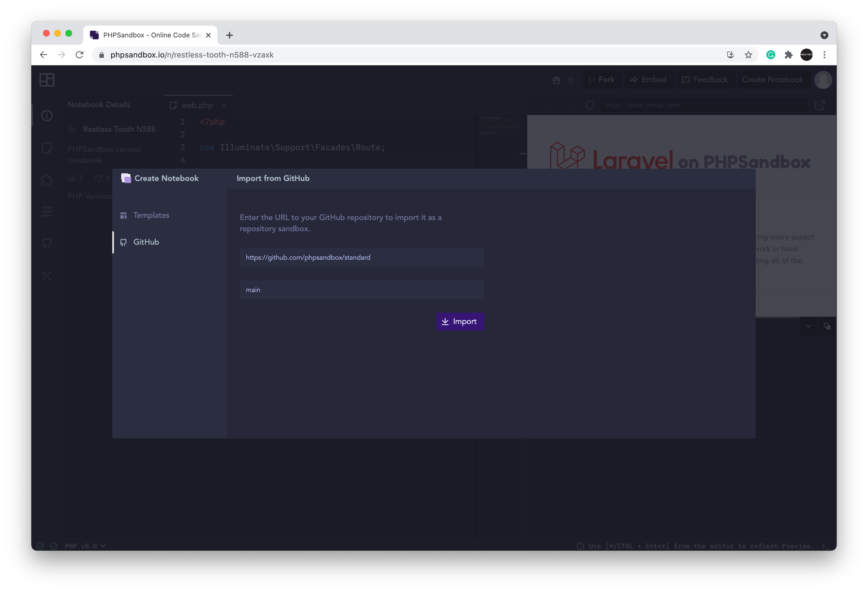Image resolution: width=868 pixels, height=592 pixels.
Task: Open the settings sliders icon in the sidebar
Action: click(47, 212)
